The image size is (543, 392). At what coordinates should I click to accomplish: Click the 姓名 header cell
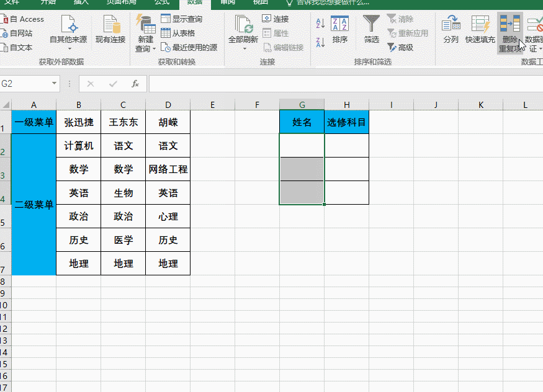point(302,122)
